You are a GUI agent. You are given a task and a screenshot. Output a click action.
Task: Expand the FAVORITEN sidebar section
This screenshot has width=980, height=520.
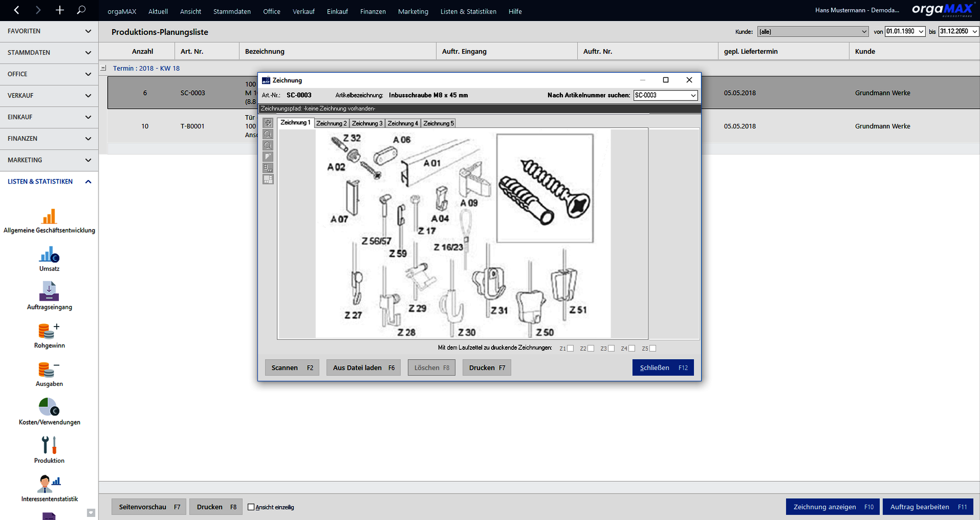49,31
